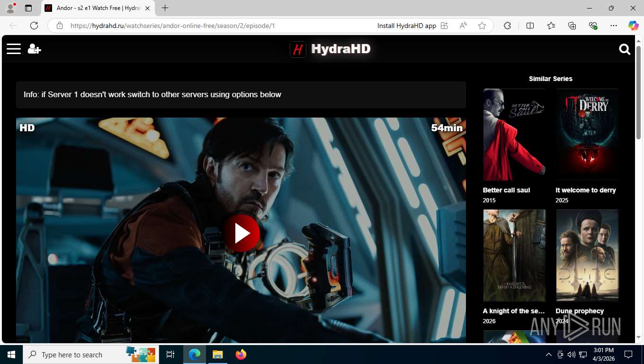
Task: Click the taskbar search box
Action: coord(91,355)
